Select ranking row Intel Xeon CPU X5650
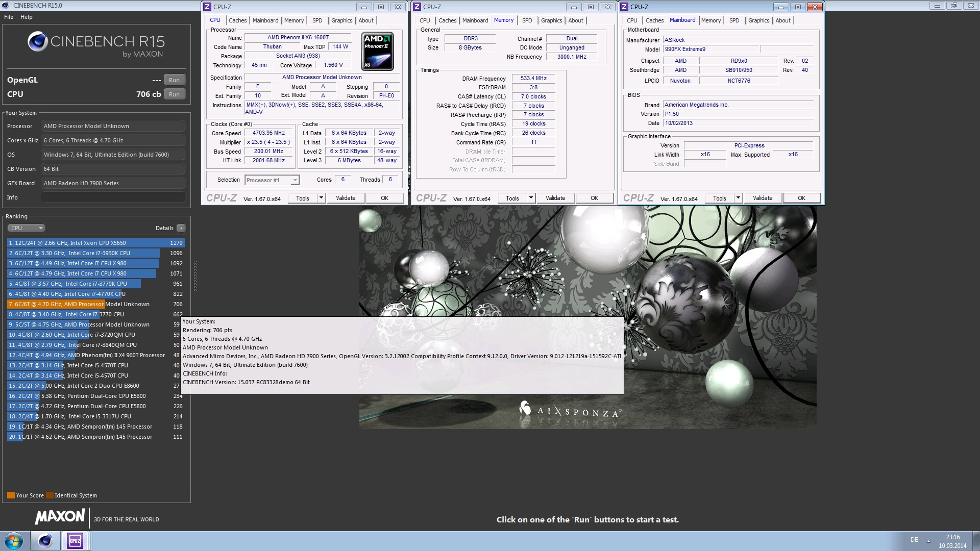The height and width of the screenshot is (551, 980). [x=96, y=243]
